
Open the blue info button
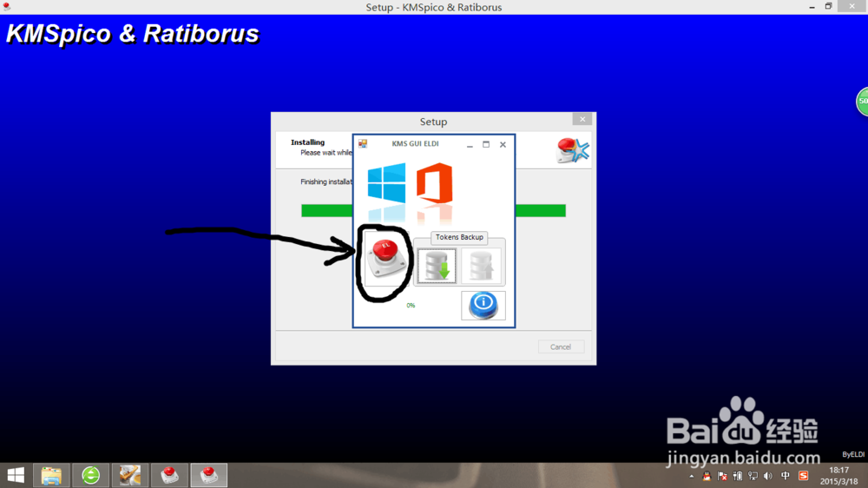tap(483, 305)
